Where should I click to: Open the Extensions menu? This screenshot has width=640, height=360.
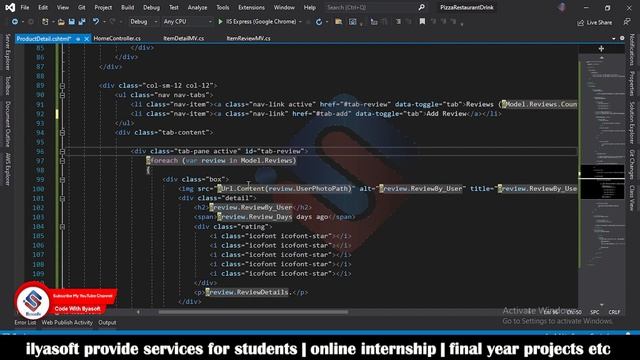(251, 7)
